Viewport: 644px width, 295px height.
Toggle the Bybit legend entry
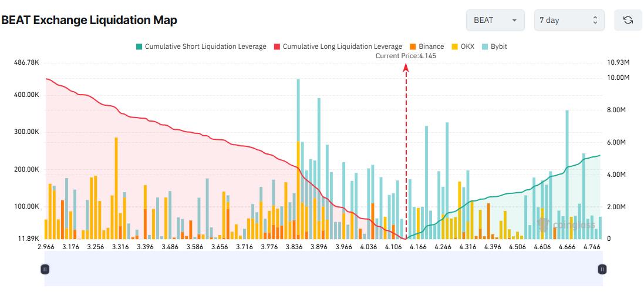pos(498,46)
